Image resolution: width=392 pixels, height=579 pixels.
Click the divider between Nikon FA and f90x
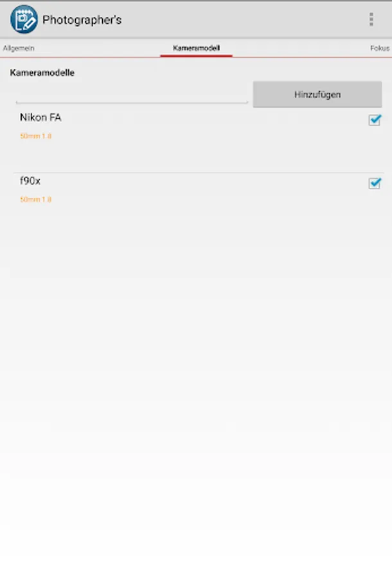point(198,172)
